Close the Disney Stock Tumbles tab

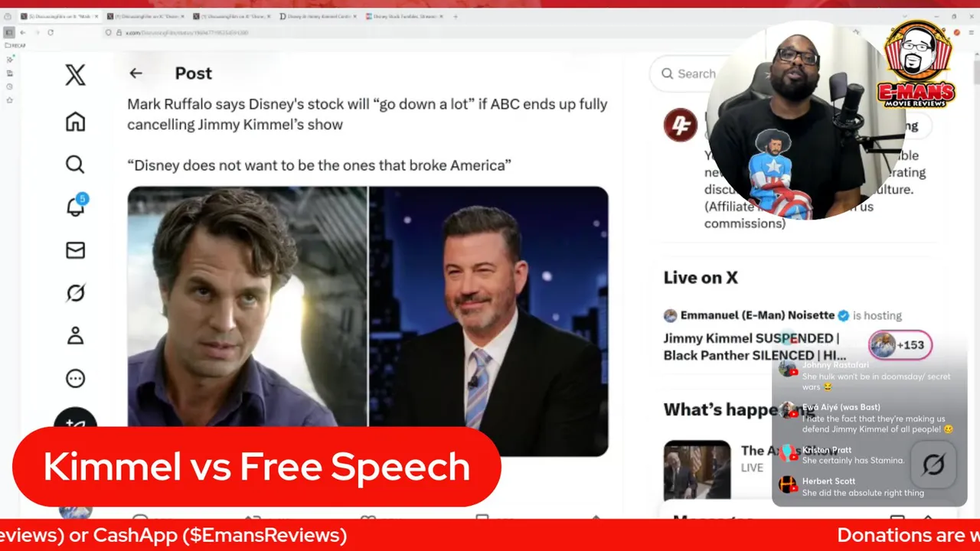point(442,16)
